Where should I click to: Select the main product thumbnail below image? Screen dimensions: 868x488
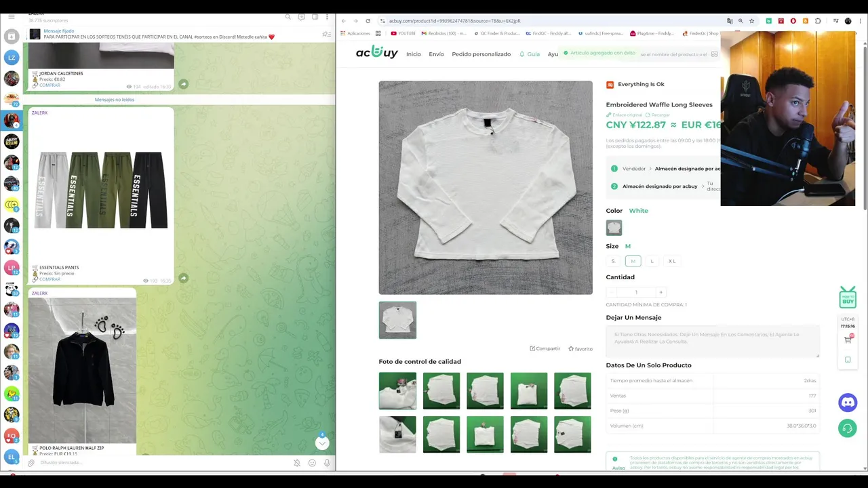pyautogui.click(x=397, y=320)
